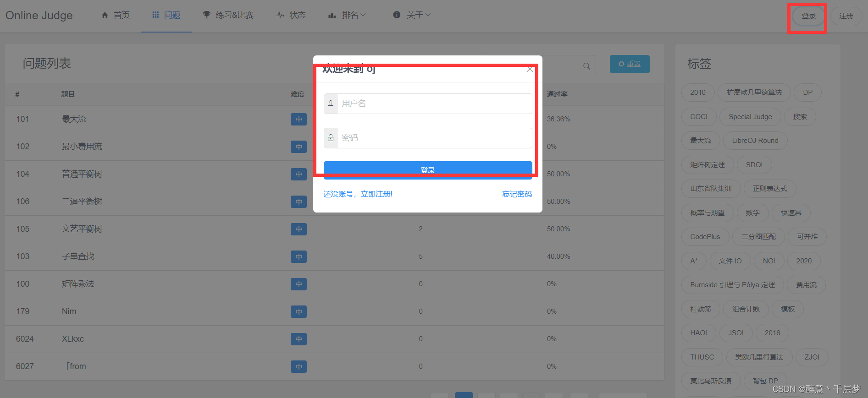The image size is (868, 398).
Task: Click the Online Judge site logo
Action: (39, 15)
